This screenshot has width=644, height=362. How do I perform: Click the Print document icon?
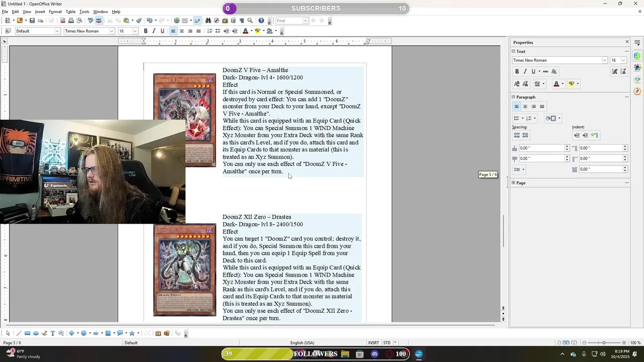pyautogui.click(x=71, y=21)
